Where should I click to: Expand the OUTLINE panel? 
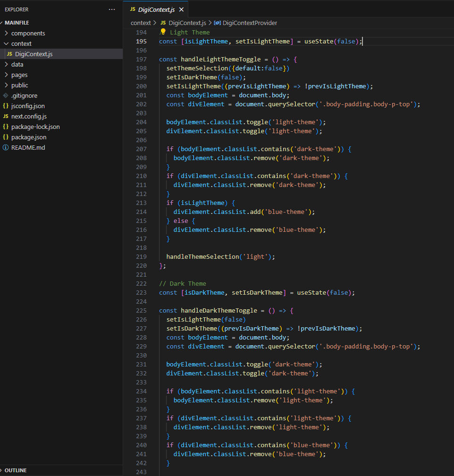(x=16, y=470)
